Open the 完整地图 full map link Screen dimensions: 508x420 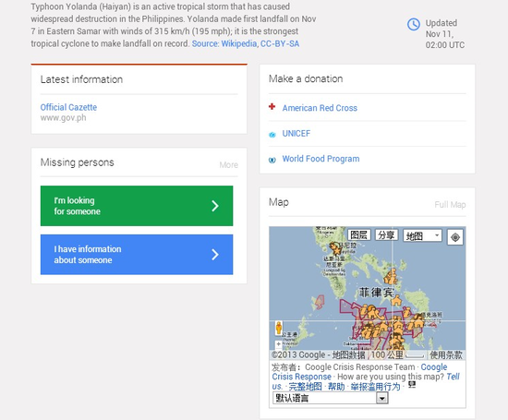coord(305,387)
